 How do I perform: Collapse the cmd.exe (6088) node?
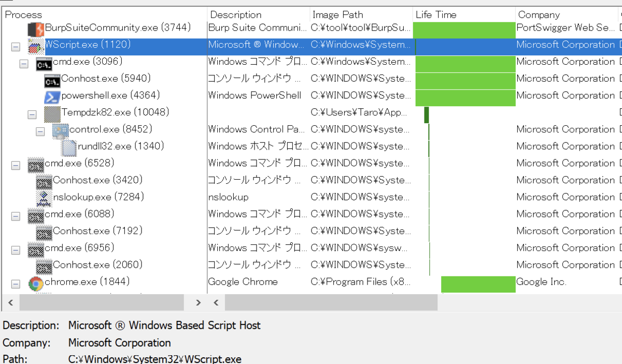tap(16, 216)
